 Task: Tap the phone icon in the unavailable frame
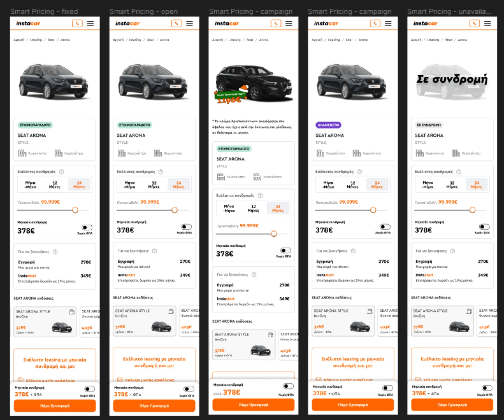click(474, 23)
